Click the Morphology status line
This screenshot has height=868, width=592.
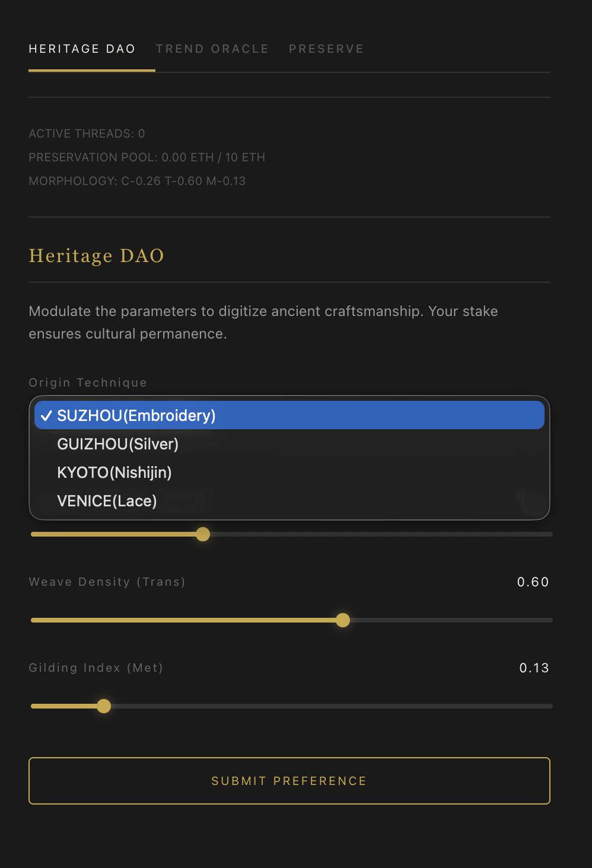coord(137,181)
